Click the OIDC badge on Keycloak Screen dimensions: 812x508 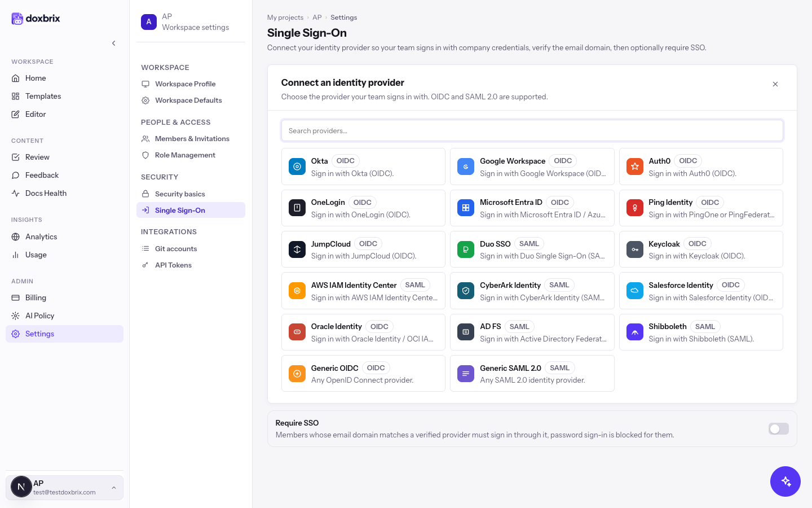697,244
